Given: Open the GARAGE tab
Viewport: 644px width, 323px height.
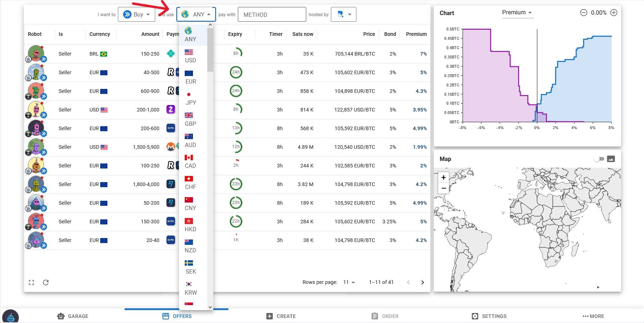Looking at the screenshot, I should pyautogui.click(x=72, y=316).
